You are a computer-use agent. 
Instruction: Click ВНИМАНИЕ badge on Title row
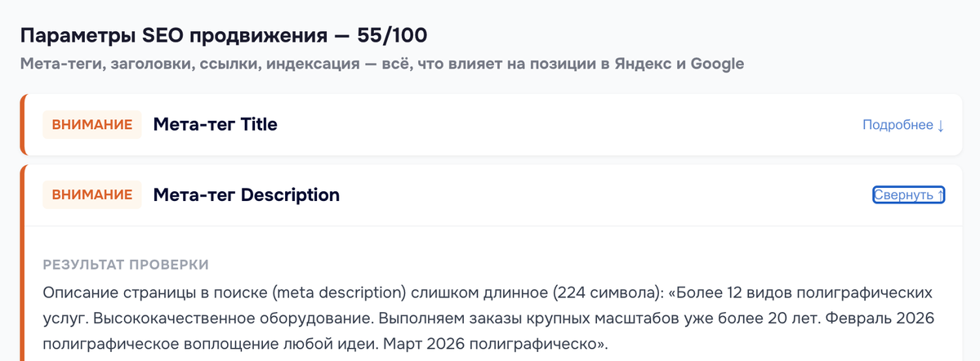91,125
